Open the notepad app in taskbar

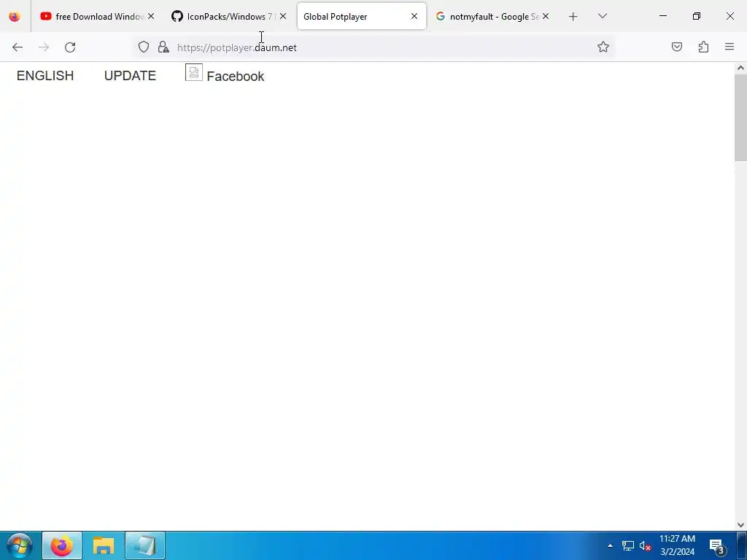click(145, 545)
